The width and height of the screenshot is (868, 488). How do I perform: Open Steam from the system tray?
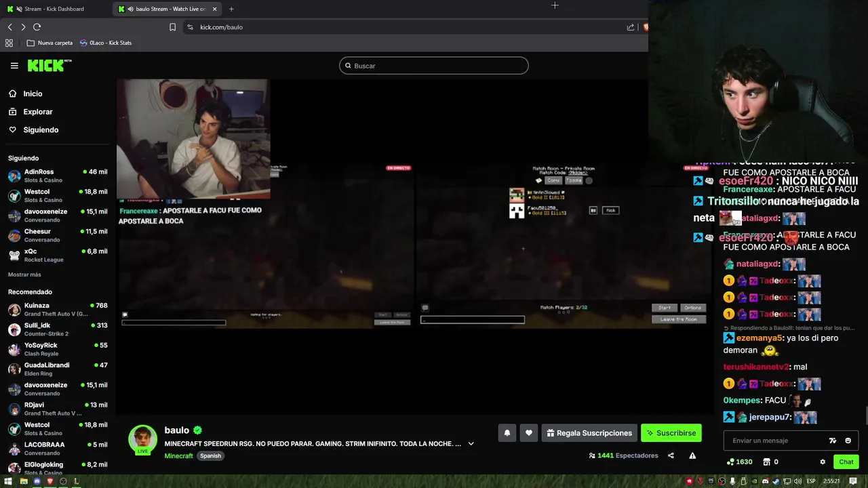tap(776, 481)
